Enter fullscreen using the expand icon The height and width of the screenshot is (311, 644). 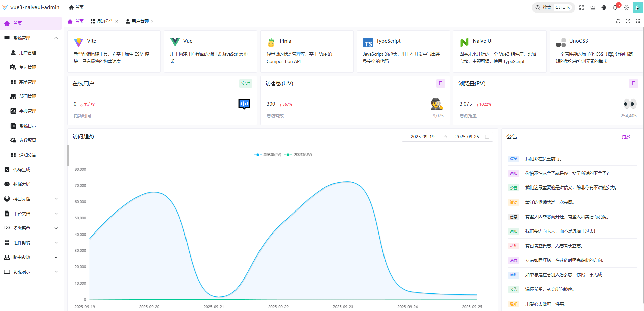coord(582,7)
